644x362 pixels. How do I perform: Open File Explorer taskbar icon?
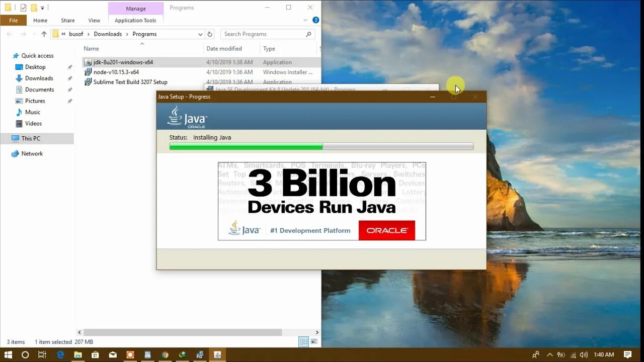point(78,354)
